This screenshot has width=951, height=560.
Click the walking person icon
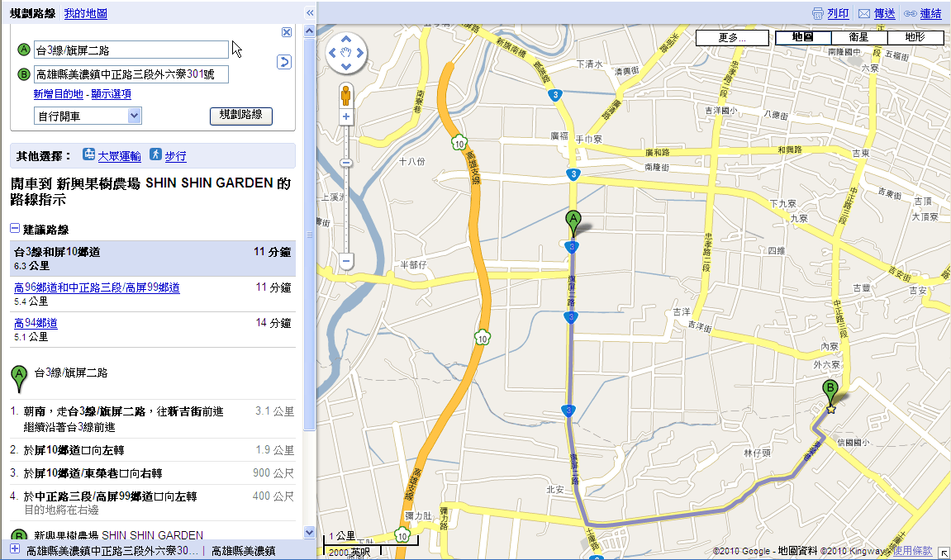pyautogui.click(x=156, y=154)
